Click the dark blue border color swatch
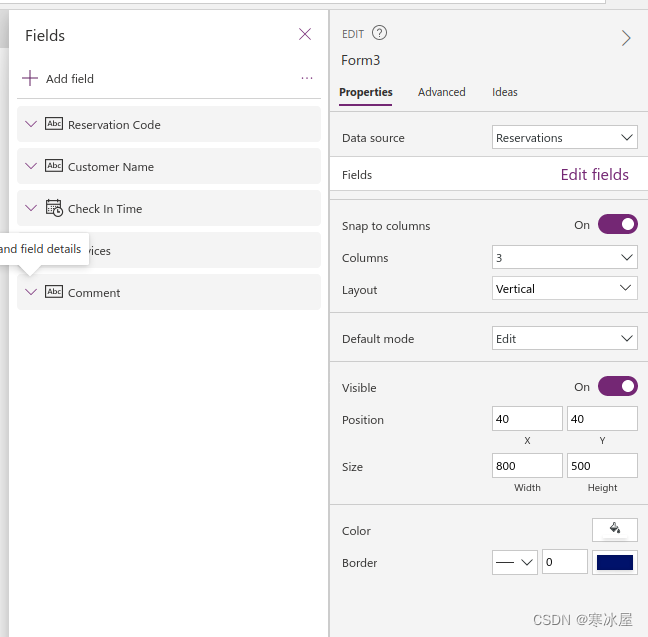This screenshot has width=648, height=637. click(614, 562)
